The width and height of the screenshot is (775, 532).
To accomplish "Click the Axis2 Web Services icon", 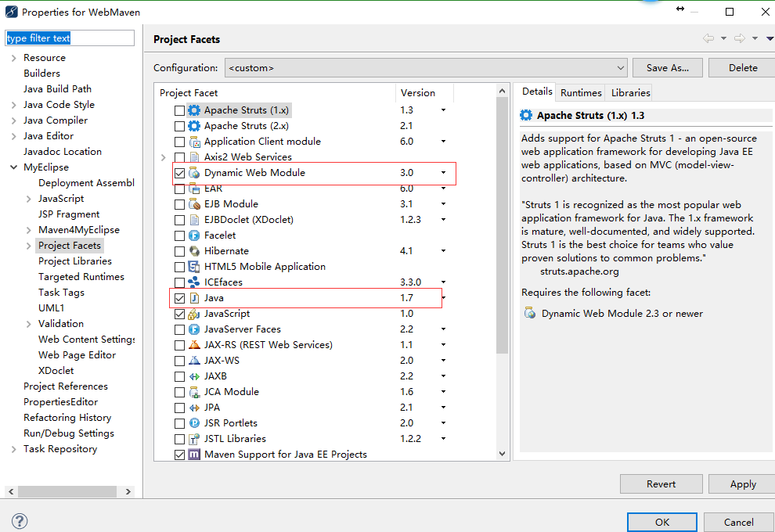I will click(194, 157).
